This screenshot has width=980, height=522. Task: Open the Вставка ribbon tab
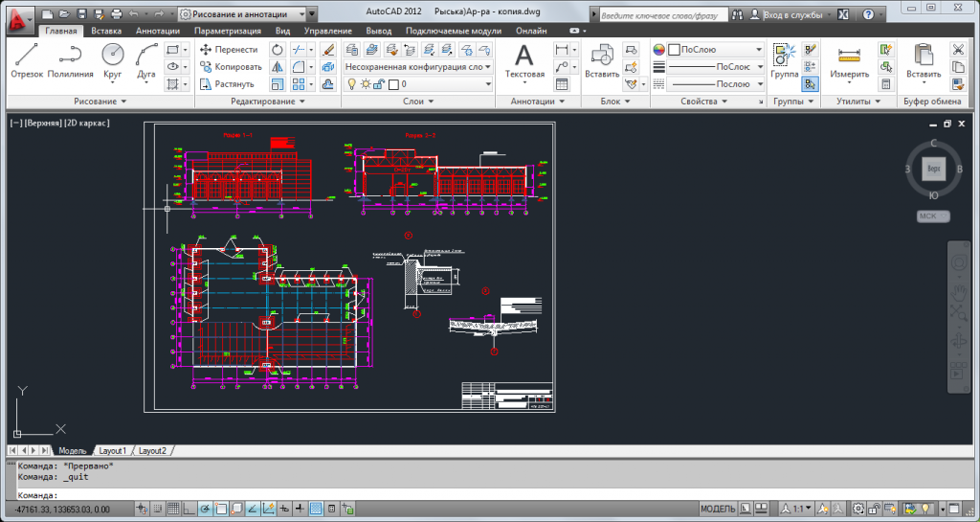(x=106, y=31)
